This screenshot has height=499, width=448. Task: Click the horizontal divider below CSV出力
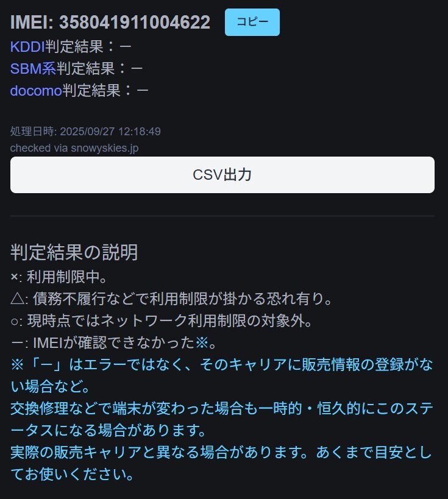pyautogui.click(x=222, y=216)
